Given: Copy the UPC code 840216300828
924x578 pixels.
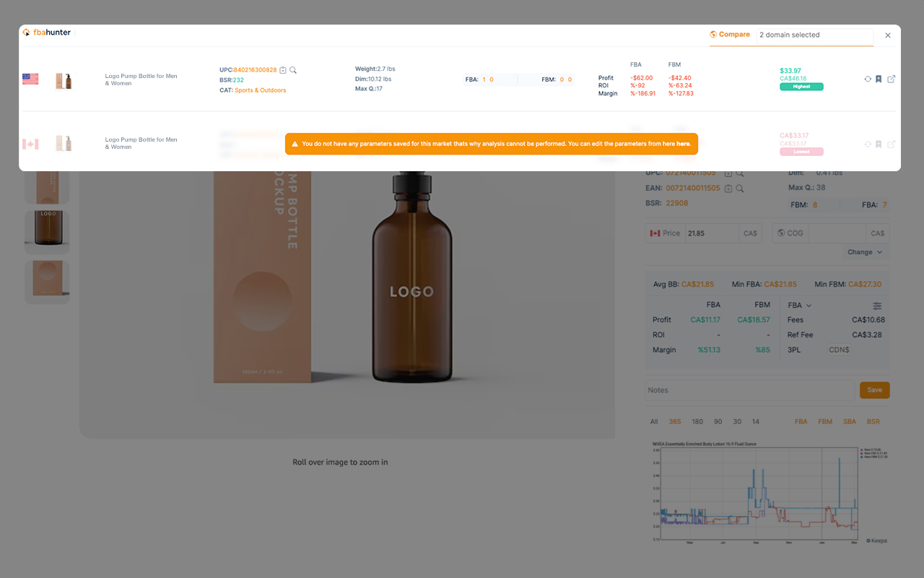Looking at the screenshot, I should (282, 70).
